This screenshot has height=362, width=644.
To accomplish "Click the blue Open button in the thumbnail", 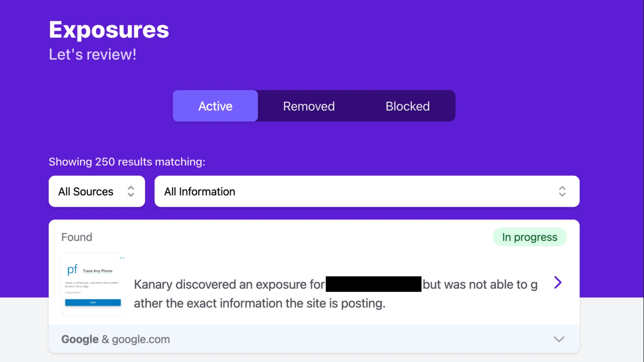I will click(93, 302).
